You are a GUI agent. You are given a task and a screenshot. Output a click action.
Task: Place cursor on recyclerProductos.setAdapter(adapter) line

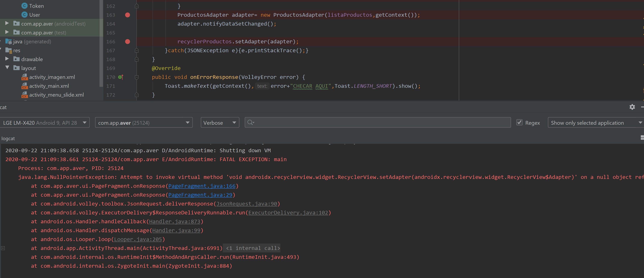pyautogui.click(x=238, y=42)
